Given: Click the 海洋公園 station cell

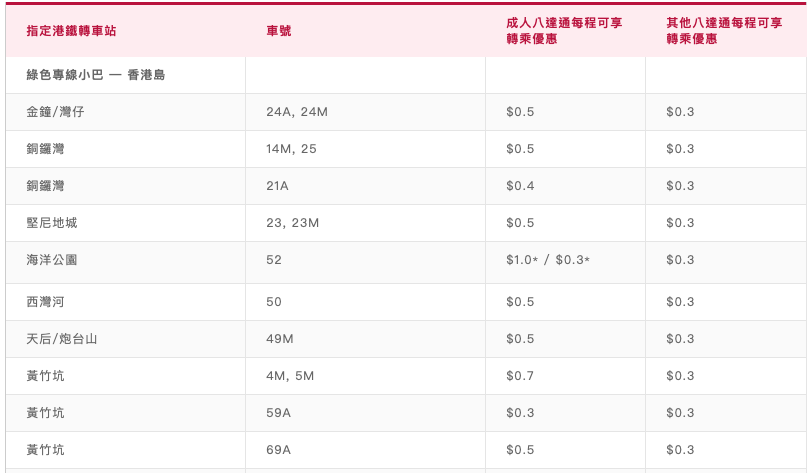Looking at the screenshot, I should click(52, 260).
